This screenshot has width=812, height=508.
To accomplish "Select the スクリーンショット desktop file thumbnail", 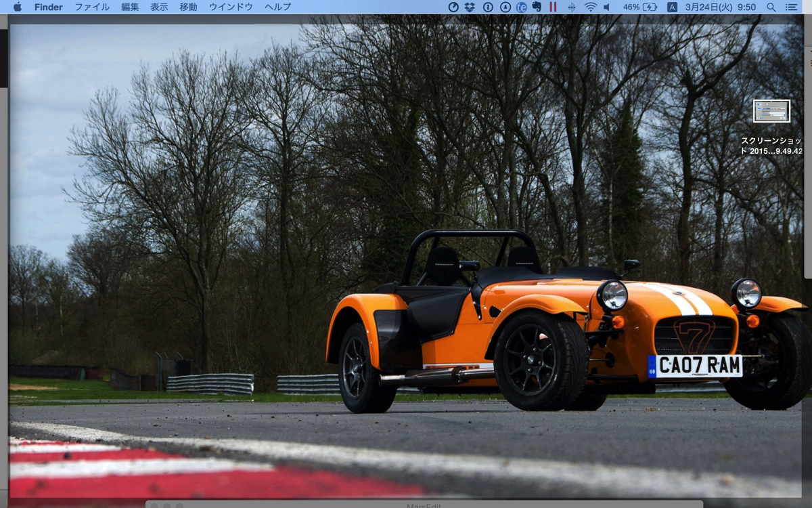I will pos(771,111).
